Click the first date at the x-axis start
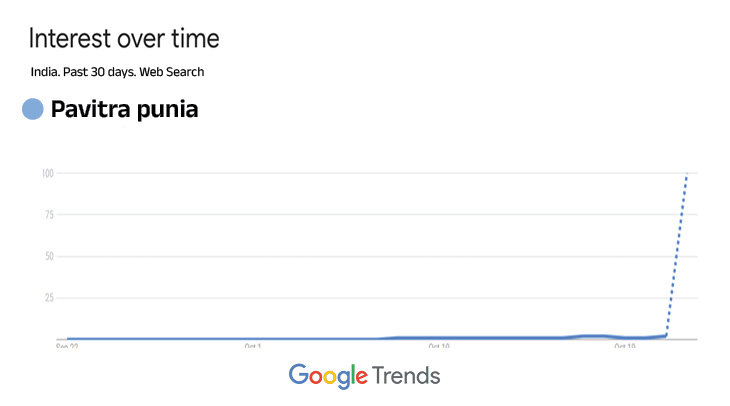 pos(68,346)
